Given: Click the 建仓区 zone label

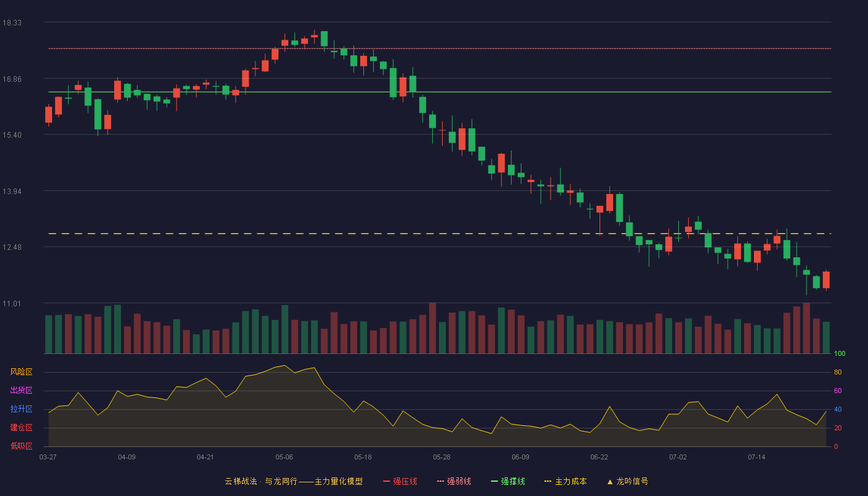Looking at the screenshot, I should tap(21, 428).
